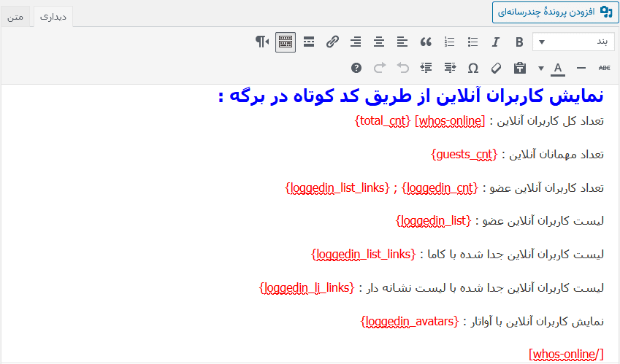Redo the last undone action
The image size is (620, 364).
click(x=380, y=68)
